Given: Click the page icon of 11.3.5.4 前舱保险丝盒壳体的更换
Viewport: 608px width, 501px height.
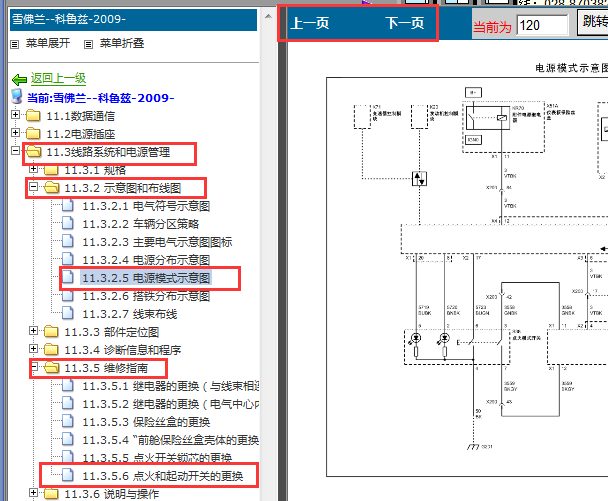Looking at the screenshot, I should 68,439.
